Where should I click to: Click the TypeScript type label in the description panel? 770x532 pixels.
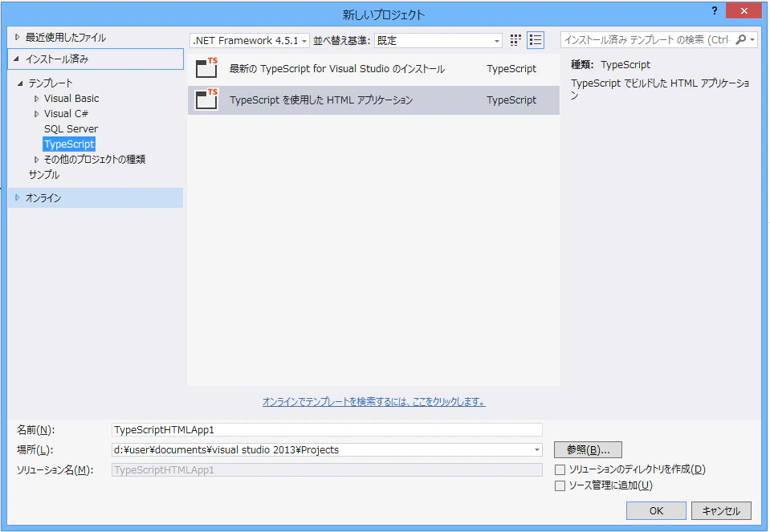tap(625, 65)
